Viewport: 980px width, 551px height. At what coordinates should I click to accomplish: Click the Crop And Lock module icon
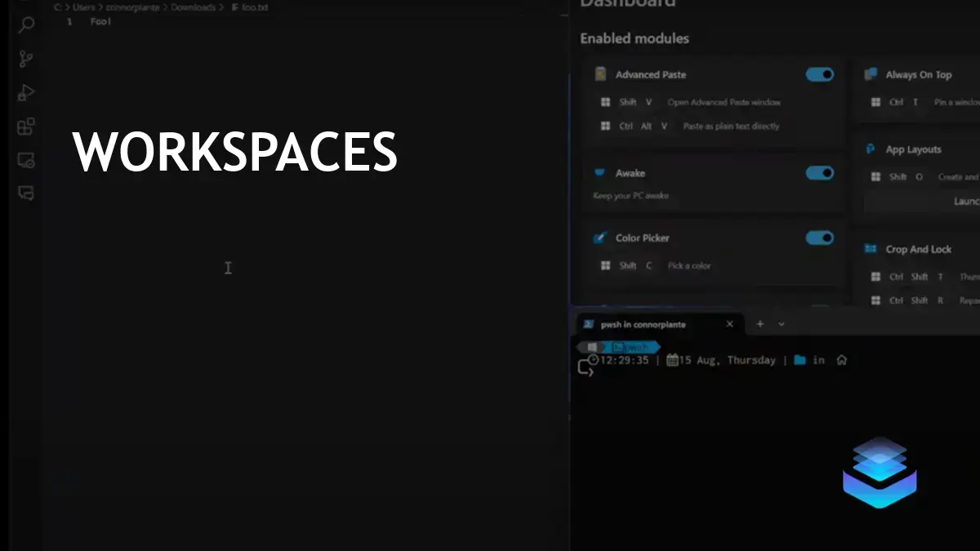pyautogui.click(x=872, y=249)
